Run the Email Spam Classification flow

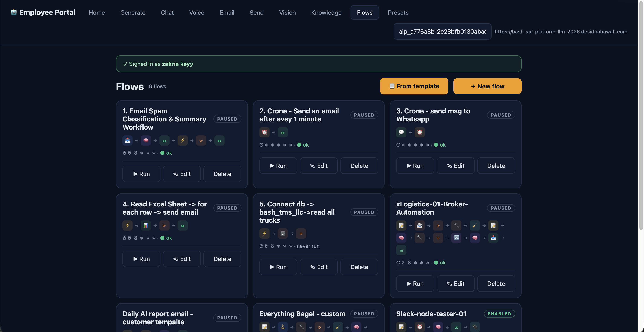click(141, 174)
